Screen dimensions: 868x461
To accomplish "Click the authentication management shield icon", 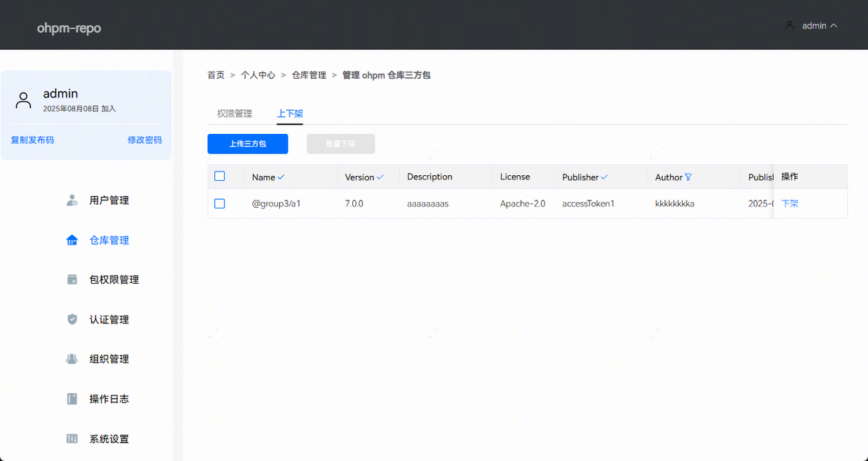I will (x=72, y=319).
